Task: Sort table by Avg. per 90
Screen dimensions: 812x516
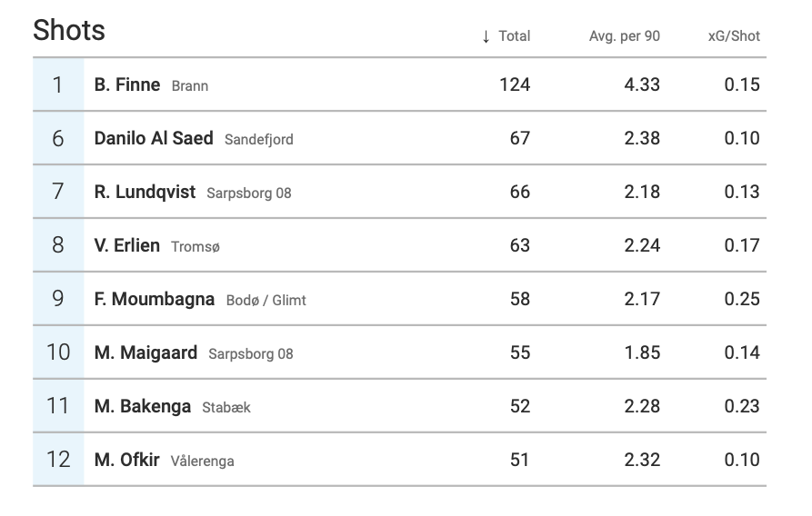Action: [624, 36]
